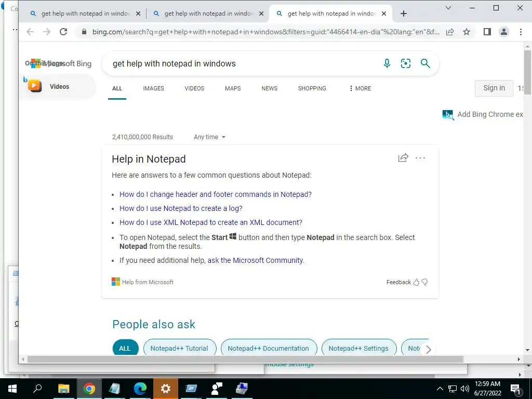This screenshot has width=532, height=399.
Task: Select the SHOPPING search tab
Action: click(312, 88)
